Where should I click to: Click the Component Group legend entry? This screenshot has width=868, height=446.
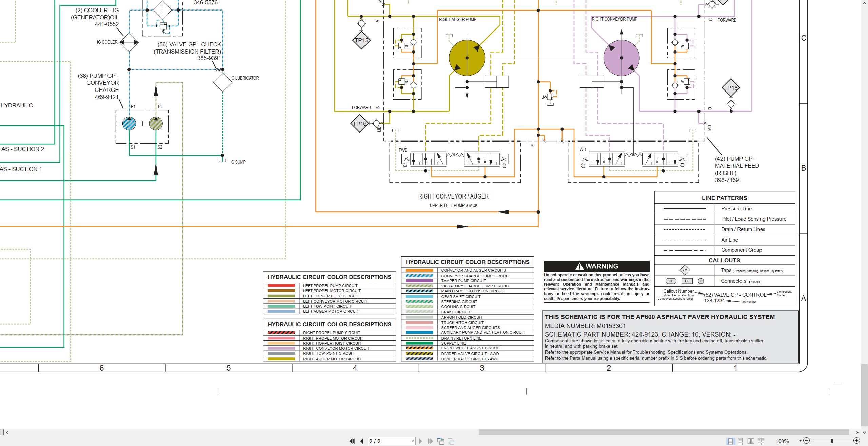tap(741, 250)
